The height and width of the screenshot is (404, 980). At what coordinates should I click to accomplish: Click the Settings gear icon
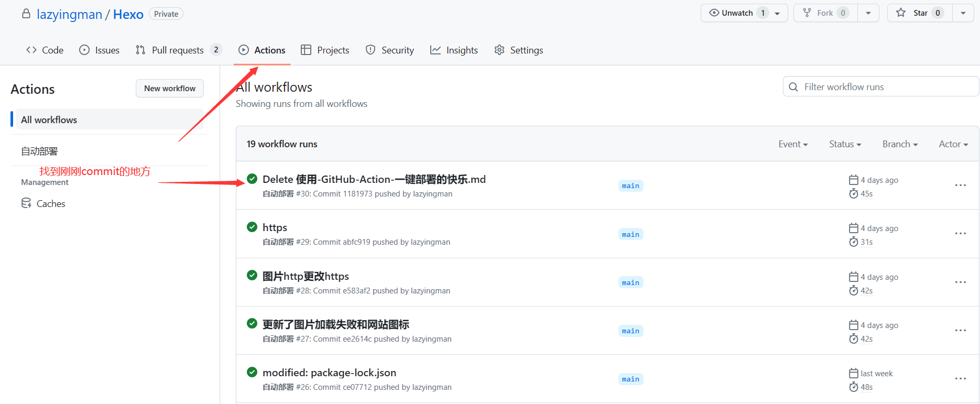(499, 50)
